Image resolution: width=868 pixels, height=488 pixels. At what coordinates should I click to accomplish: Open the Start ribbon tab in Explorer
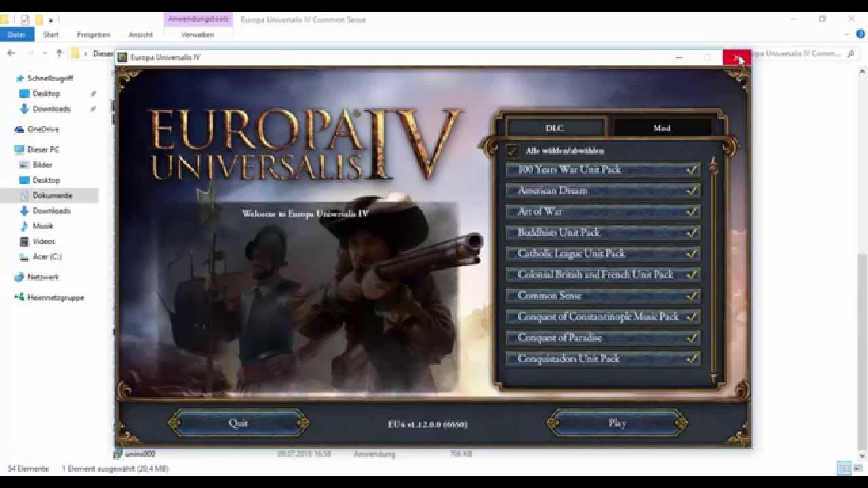(x=51, y=34)
